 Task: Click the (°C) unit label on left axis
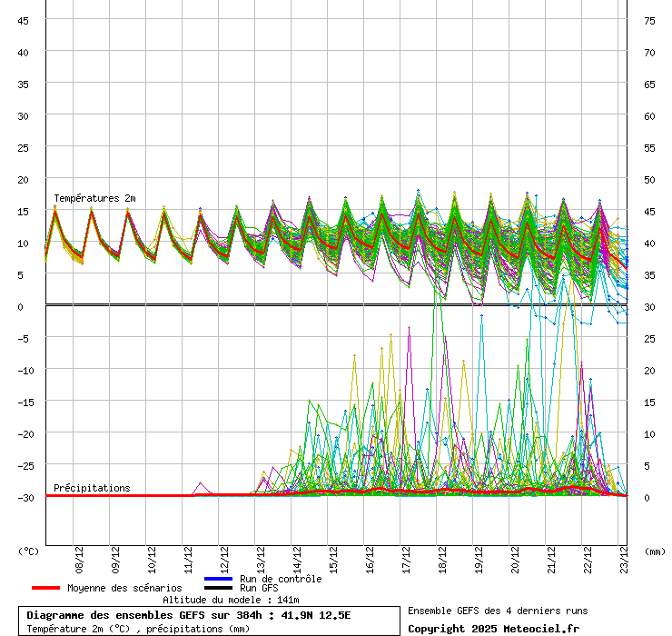click(x=28, y=551)
